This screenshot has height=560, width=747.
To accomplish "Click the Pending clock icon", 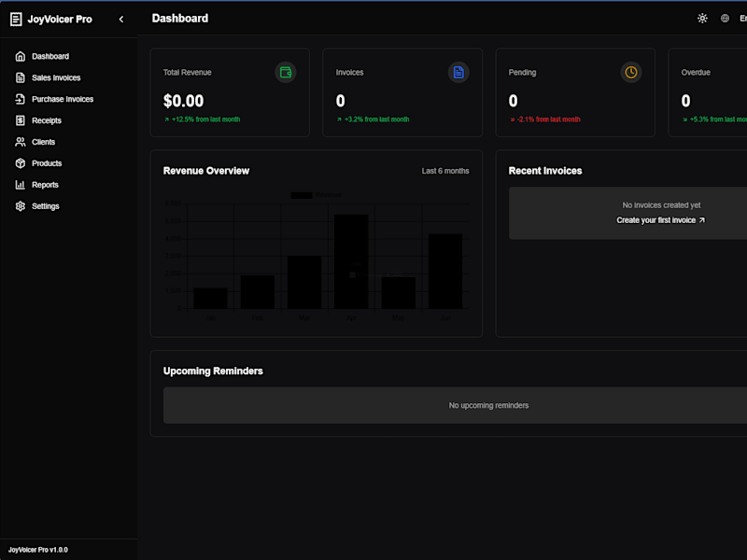I will (631, 73).
